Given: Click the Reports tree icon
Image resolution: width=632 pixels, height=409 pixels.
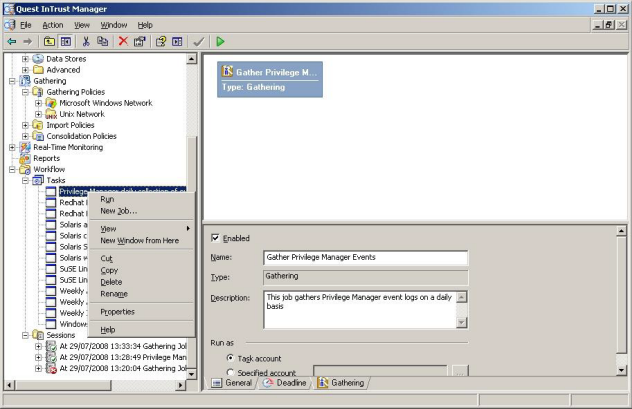Looking at the screenshot, I should pos(25,158).
